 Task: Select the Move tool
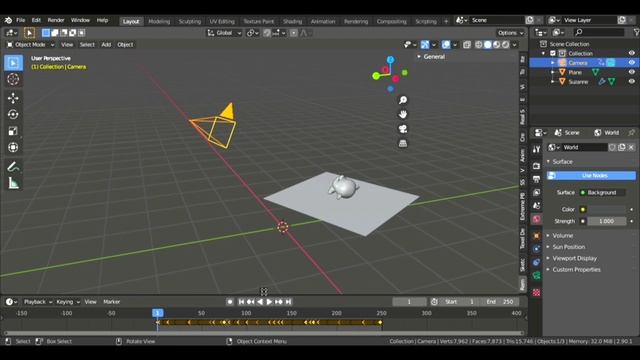coord(13,98)
